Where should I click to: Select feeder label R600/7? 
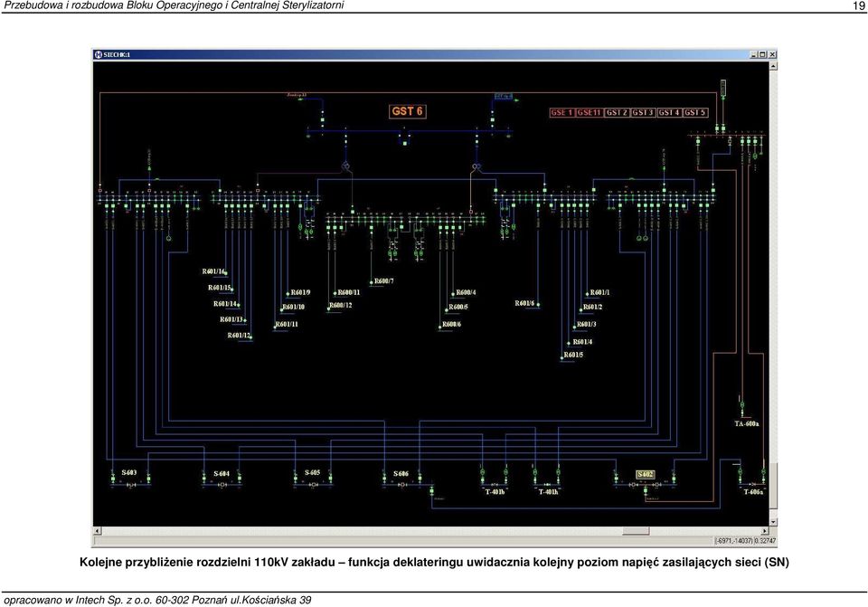point(384,281)
